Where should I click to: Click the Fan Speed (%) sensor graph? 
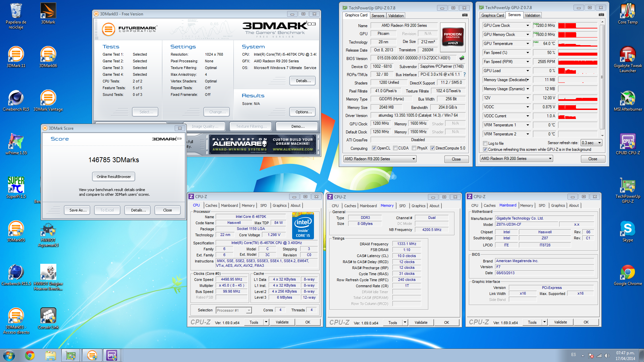coord(578,53)
